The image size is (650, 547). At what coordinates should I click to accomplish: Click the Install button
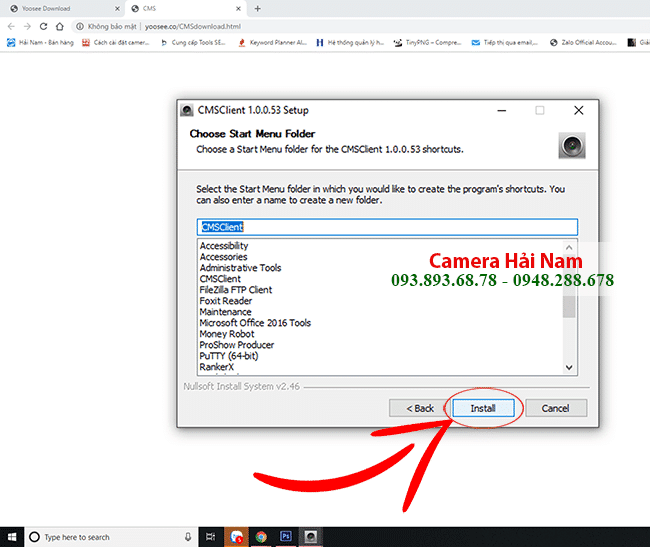(x=483, y=408)
